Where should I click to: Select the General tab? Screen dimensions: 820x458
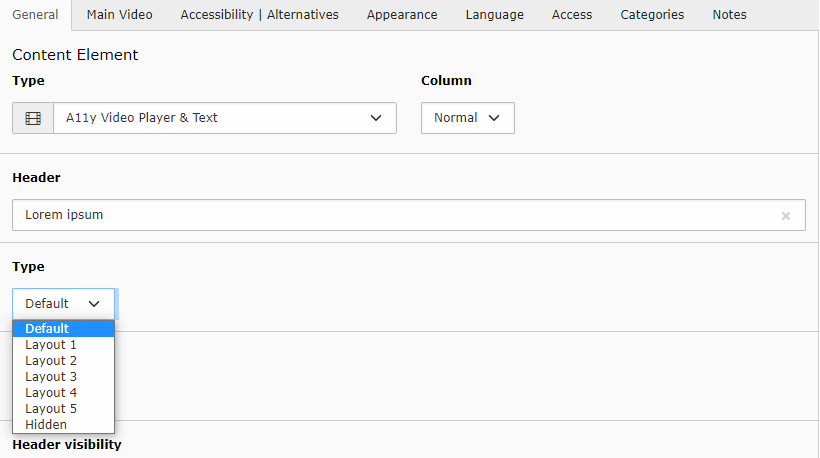point(36,15)
